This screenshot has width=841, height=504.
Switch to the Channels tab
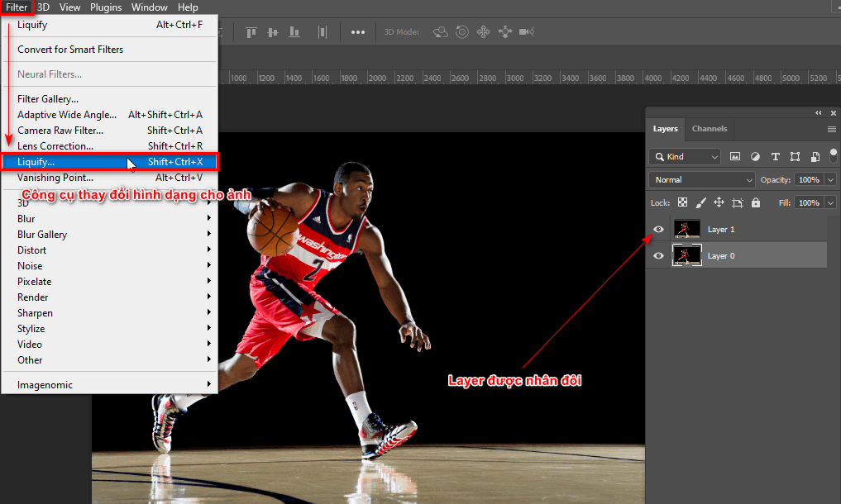[709, 129]
